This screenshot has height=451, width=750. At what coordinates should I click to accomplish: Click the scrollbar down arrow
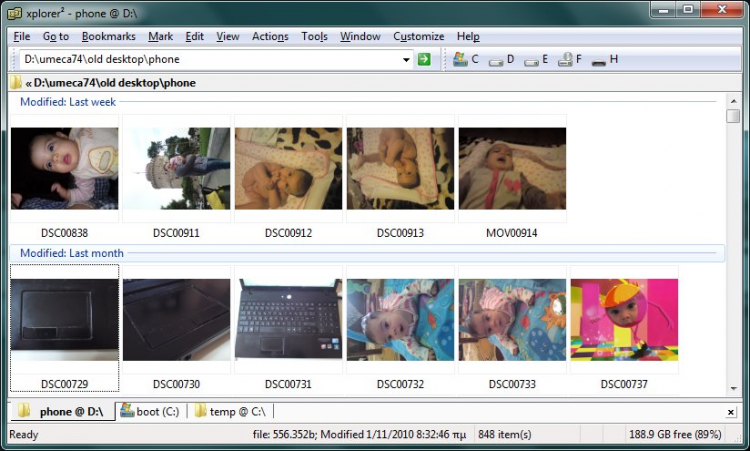(733, 389)
